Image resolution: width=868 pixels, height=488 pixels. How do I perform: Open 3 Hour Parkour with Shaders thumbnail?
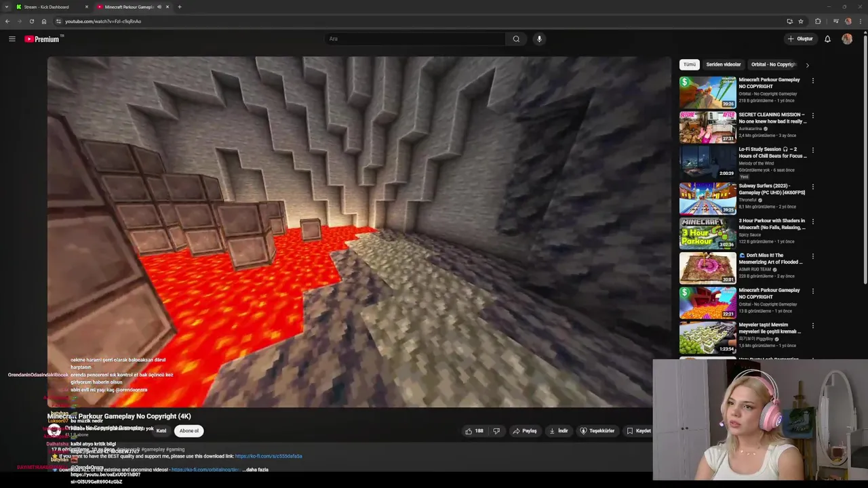pos(708,232)
